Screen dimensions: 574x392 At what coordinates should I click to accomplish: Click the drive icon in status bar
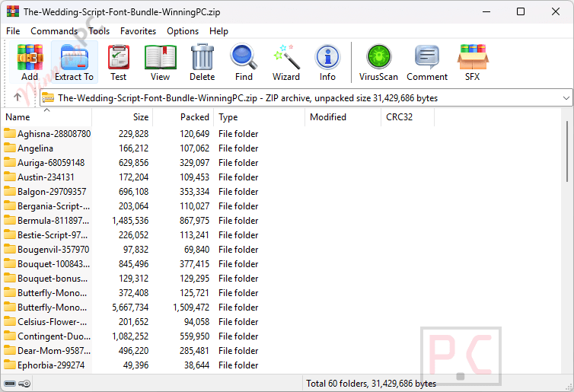pos(10,384)
